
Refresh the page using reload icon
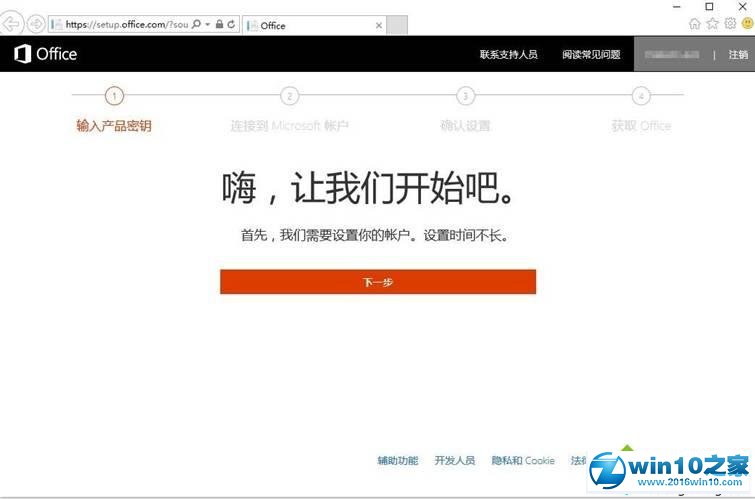coord(232,24)
